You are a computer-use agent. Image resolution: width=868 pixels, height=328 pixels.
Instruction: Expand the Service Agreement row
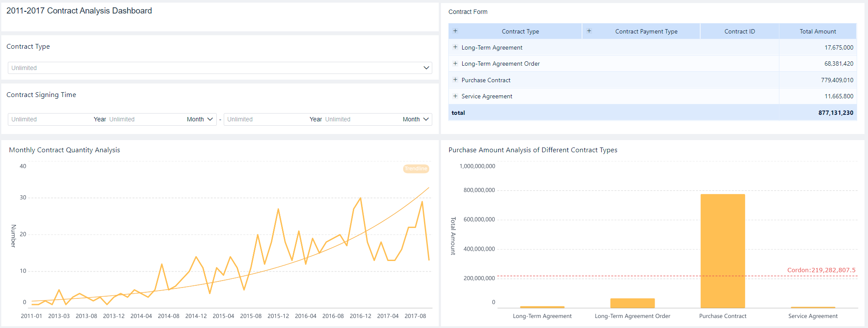point(455,96)
